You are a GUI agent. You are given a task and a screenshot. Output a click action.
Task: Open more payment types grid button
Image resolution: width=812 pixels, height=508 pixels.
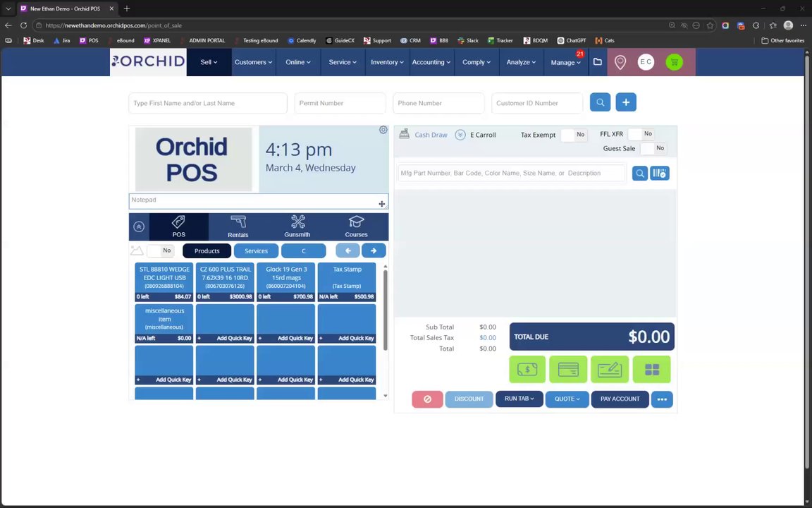pos(651,369)
